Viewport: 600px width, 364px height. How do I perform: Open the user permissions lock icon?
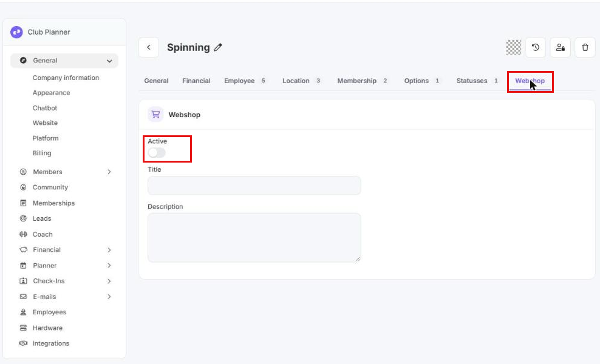point(560,47)
